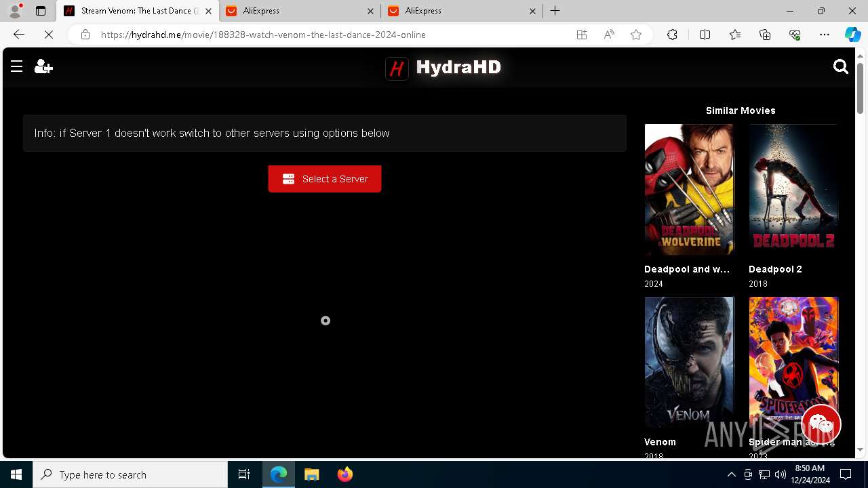Click the taskbar search box
The width and height of the screenshot is (868, 488).
130,474
